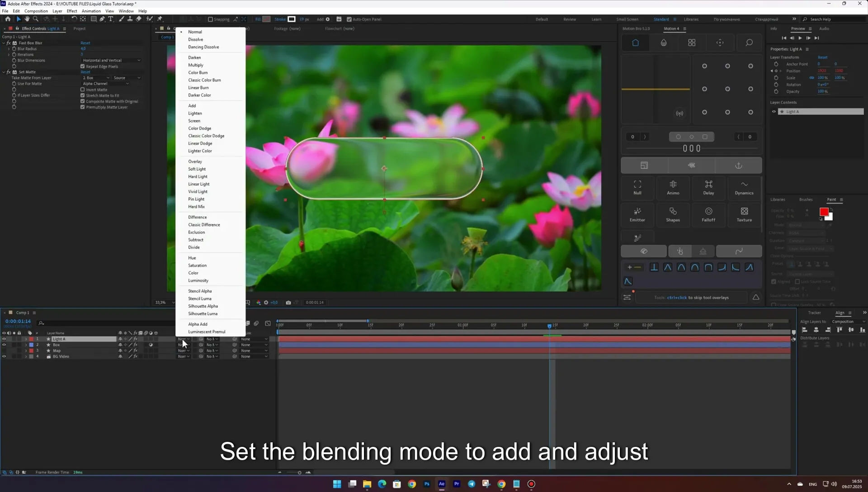Switch to the Project tab
Image resolution: width=868 pixels, height=492 pixels.
pyautogui.click(x=80, y=28)
